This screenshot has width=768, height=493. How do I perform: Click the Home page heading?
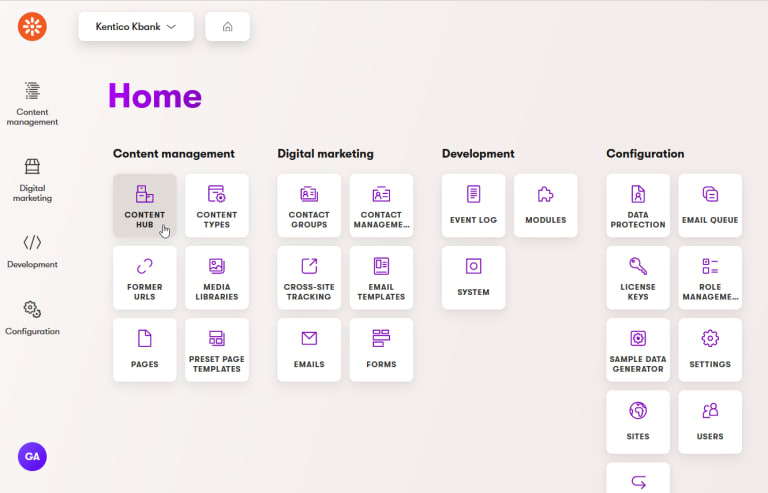click(155, 95)
